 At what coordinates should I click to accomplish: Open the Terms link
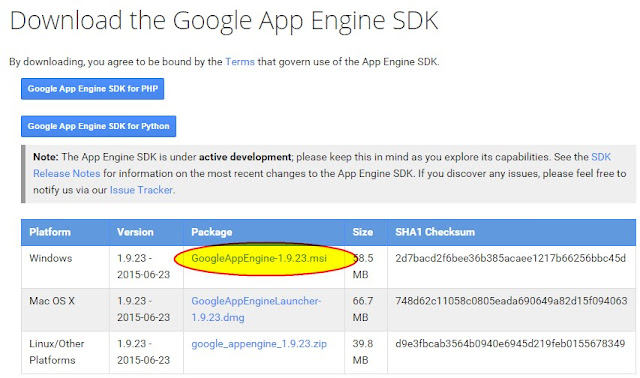click(240, 62)
